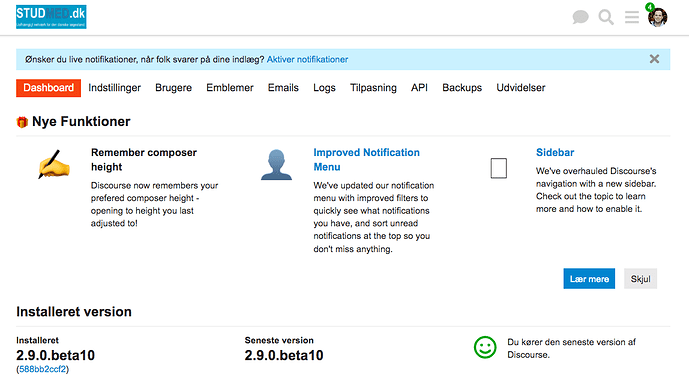The height and width of the screenshot is (392, 689).
Task: Click the user silhouette notification icon
Action: (276, 165)
